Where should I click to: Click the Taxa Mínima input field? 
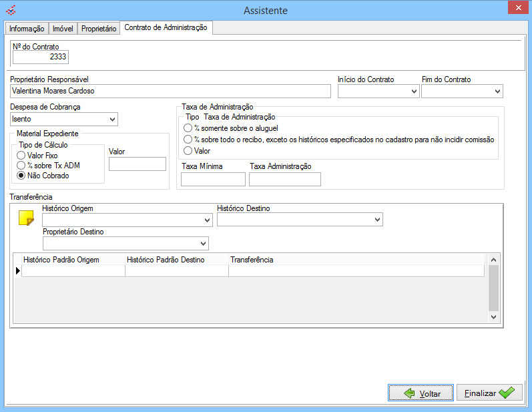[x=213, y=179]
